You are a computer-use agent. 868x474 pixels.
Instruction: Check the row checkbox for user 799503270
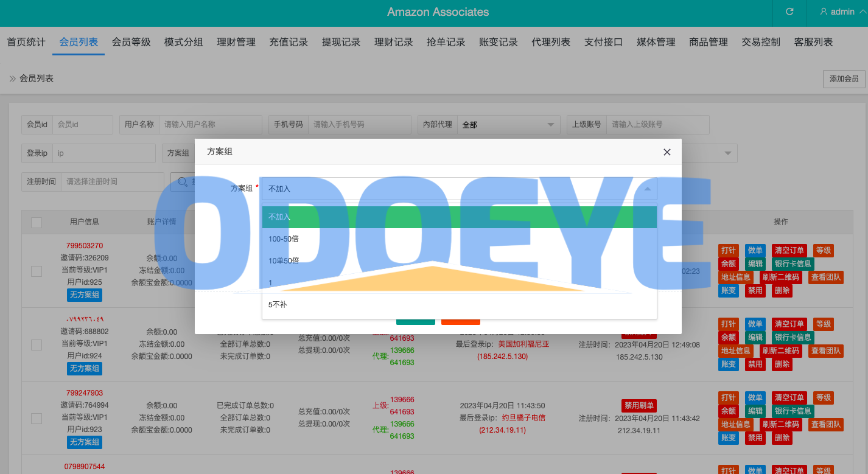(x=37, y=271)
